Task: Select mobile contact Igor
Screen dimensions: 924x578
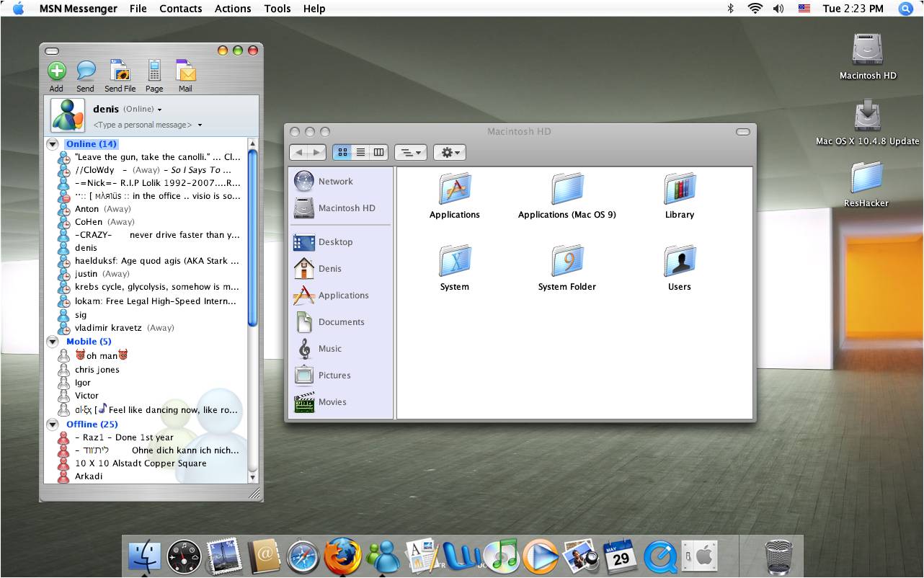Action: 83,383
